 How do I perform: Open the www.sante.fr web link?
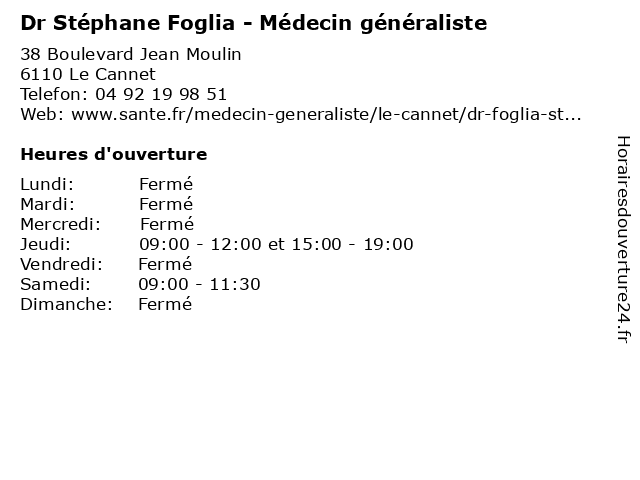pyautogui.click(x=326, y=114)
